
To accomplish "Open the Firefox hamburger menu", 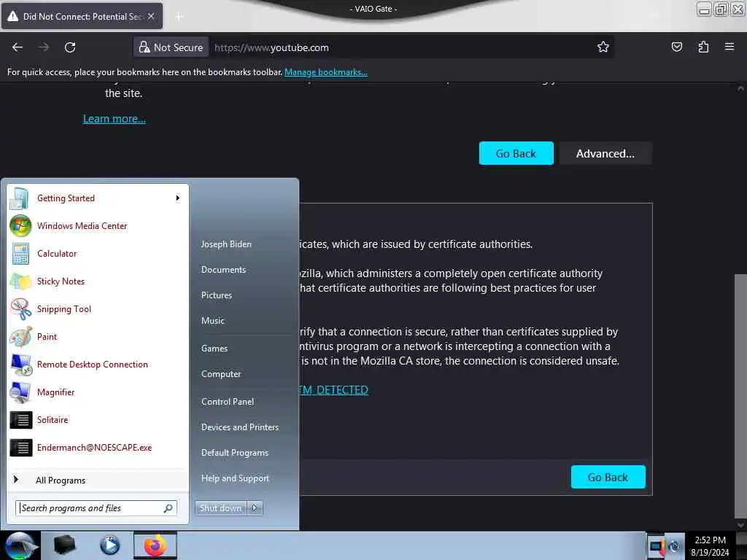I will coord(729,47).
